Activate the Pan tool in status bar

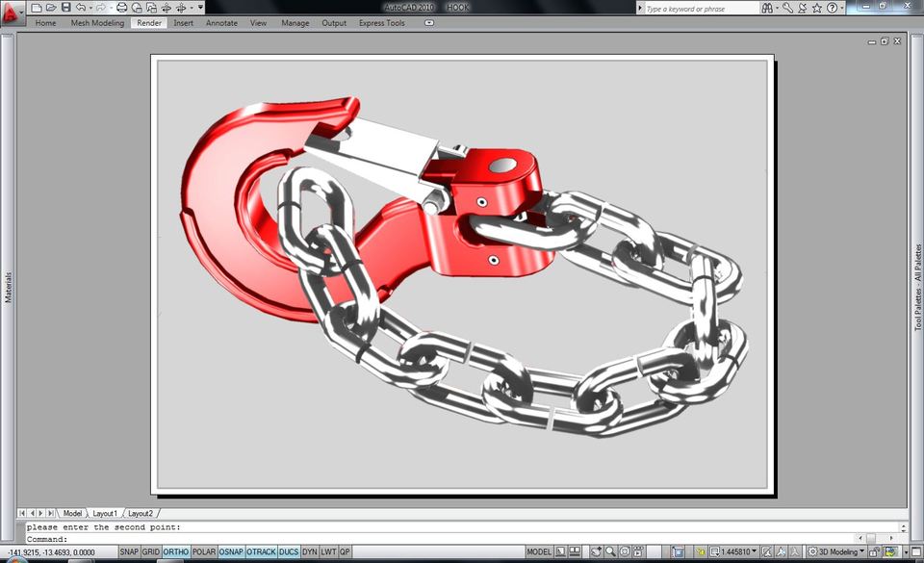click(595, 551)
